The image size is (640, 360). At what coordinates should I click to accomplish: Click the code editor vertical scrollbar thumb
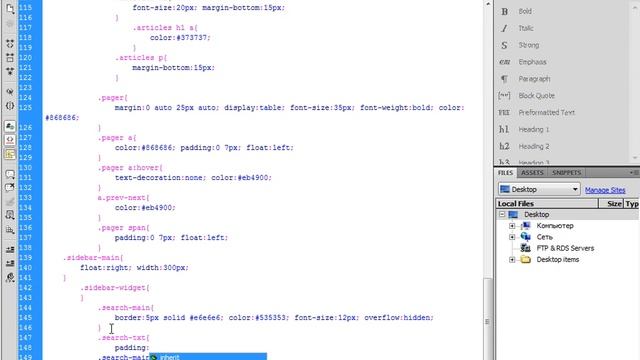click(x=488, y=320)
